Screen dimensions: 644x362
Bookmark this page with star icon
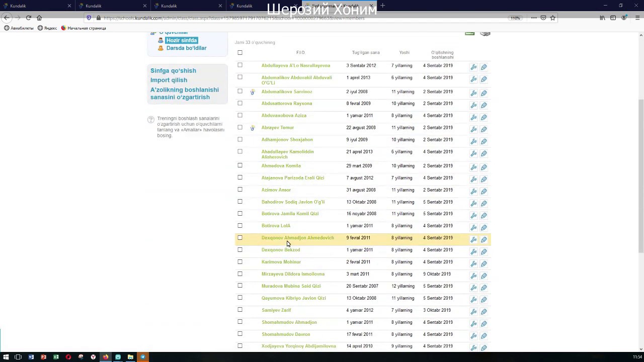pos(552,18)
